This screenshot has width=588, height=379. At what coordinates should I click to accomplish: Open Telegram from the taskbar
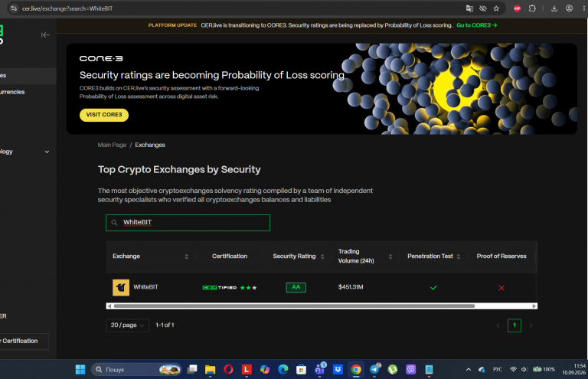pos(374,370)
